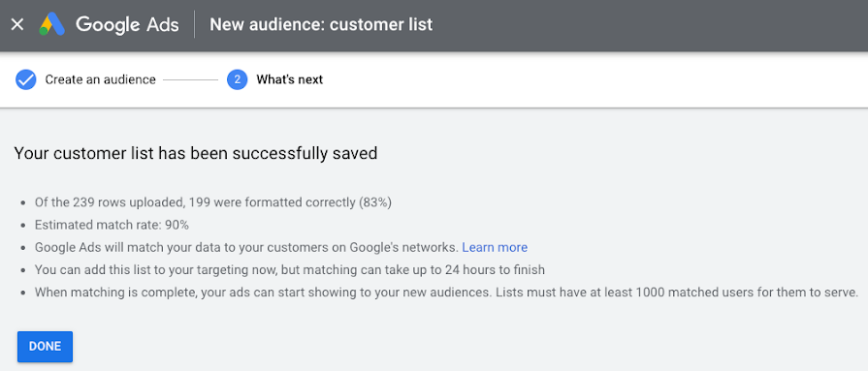Click the Google Ads wordmark text

(127, 25)
